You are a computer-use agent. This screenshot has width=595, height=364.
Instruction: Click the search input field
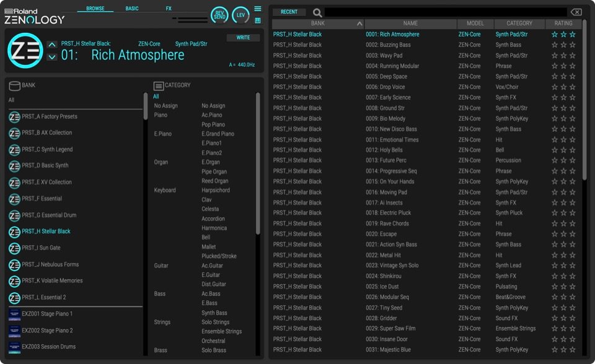click(x=446, y=12)
